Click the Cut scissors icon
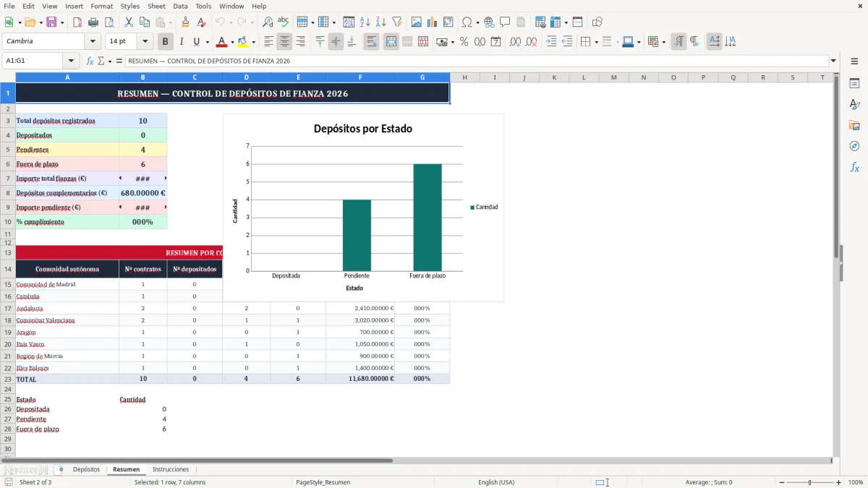 click(129, 22)
